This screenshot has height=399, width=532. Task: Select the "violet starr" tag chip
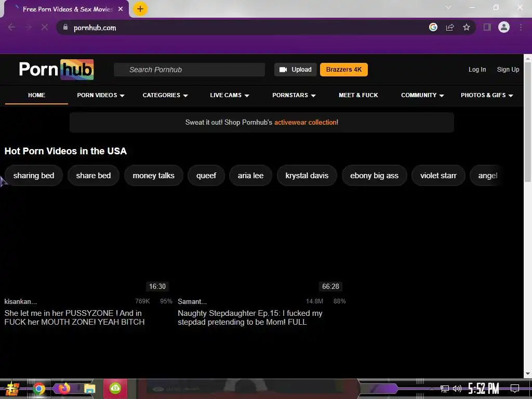(438, 176)
